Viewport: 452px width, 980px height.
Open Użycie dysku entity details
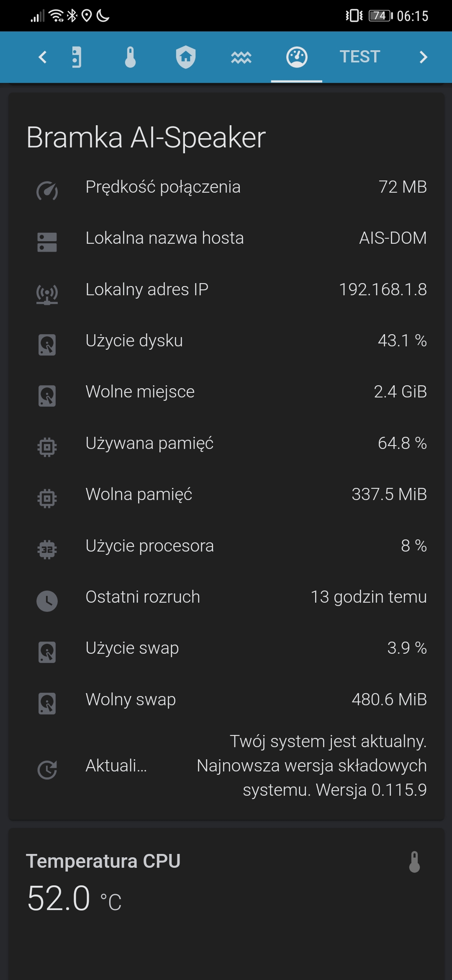pyautogui.click(x=226, y=341)
